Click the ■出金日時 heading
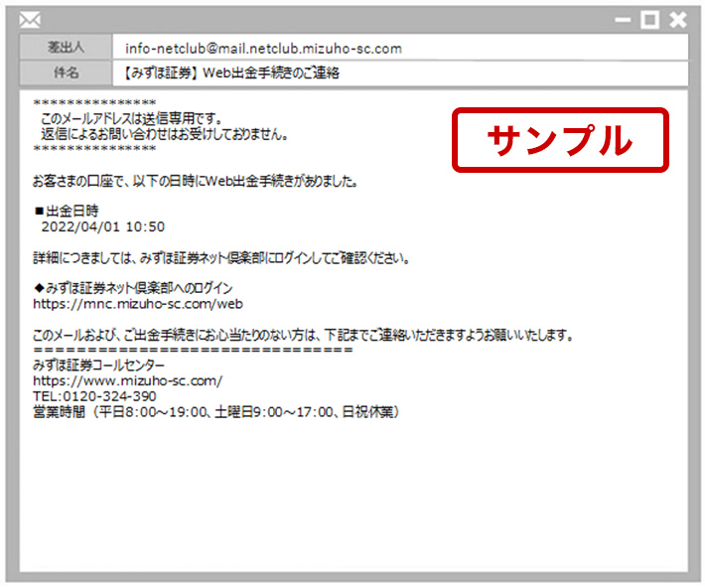The image size is (705, 588). tap(67, 211)
